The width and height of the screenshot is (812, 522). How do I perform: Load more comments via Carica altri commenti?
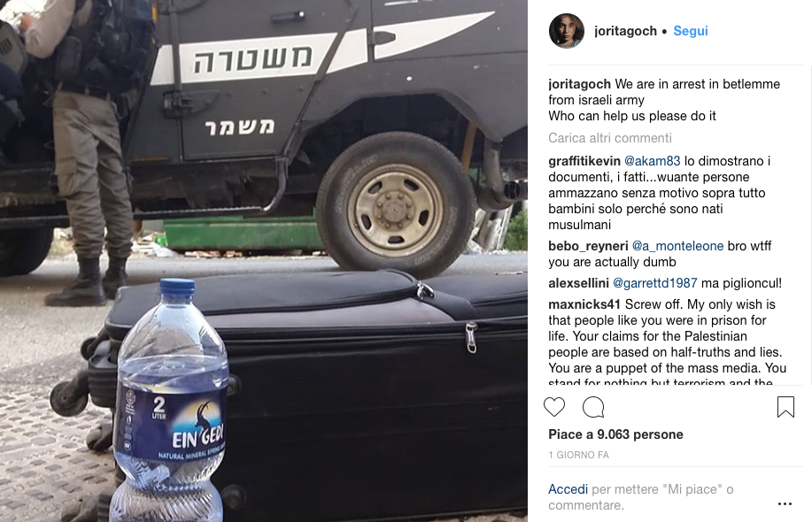click(x=610, y=138)
